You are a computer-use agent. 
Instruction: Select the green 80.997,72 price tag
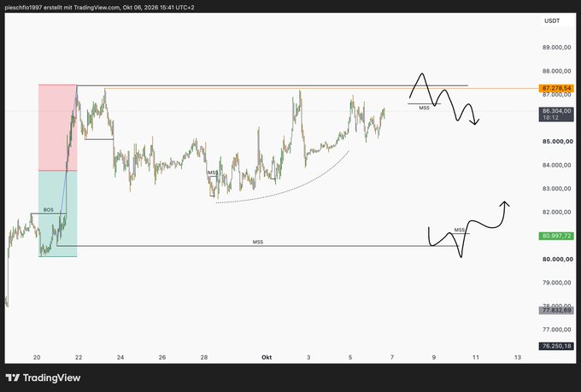click(x=556, y=236)
